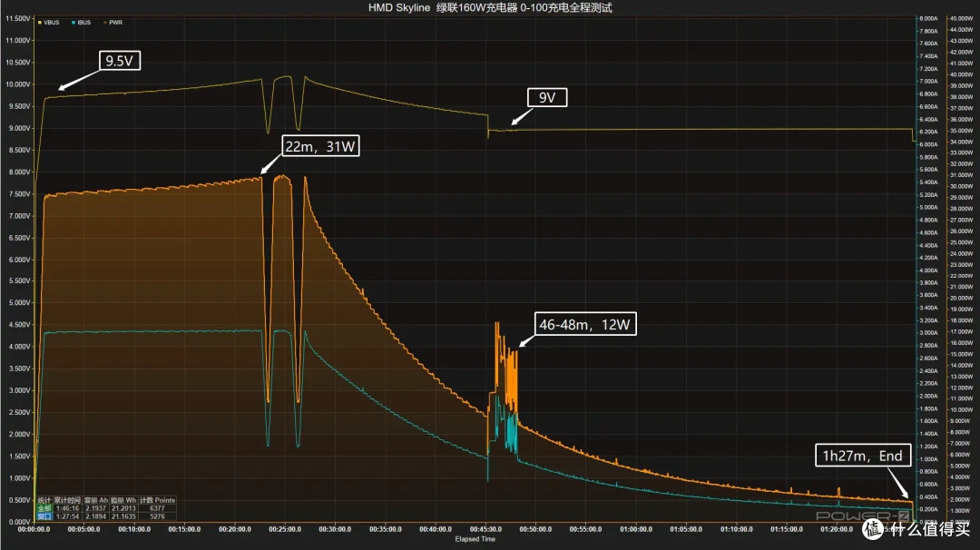The width and height of the screenshot is (980, 550).
Task: Click the 2.1937 capacity cell
Action: tap(95, 509)
